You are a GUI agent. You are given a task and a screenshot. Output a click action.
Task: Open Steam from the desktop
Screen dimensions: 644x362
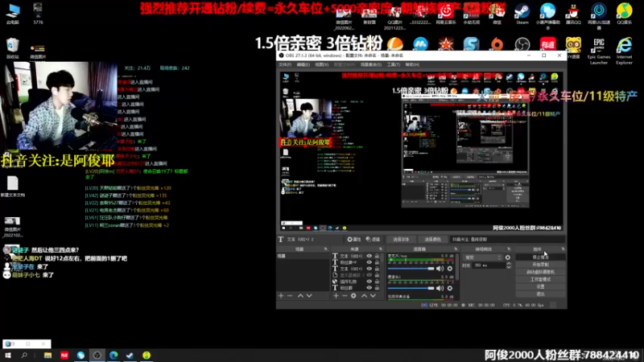pyautogui.click(x=522, y=12)
